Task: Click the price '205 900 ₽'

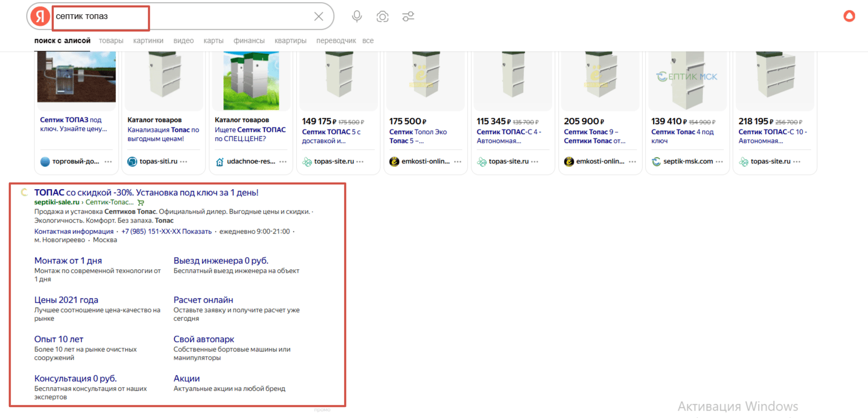Action: click(x=584, y=121)
